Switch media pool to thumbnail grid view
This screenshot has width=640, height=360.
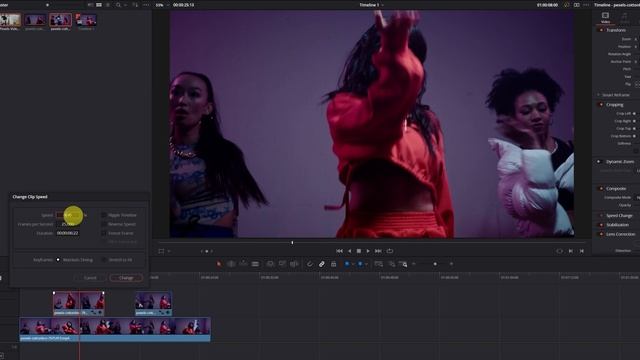(99, 5)
